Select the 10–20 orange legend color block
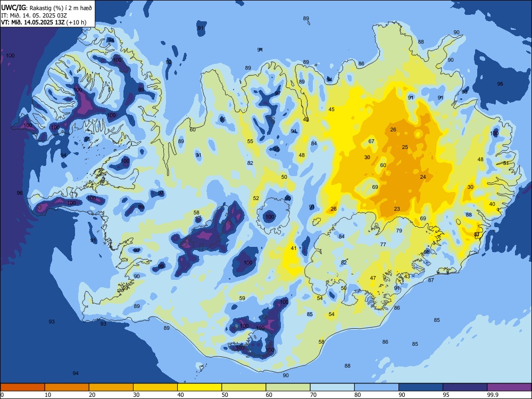The height and width of the screenshot is (399, 532). (x=67, y=387)
